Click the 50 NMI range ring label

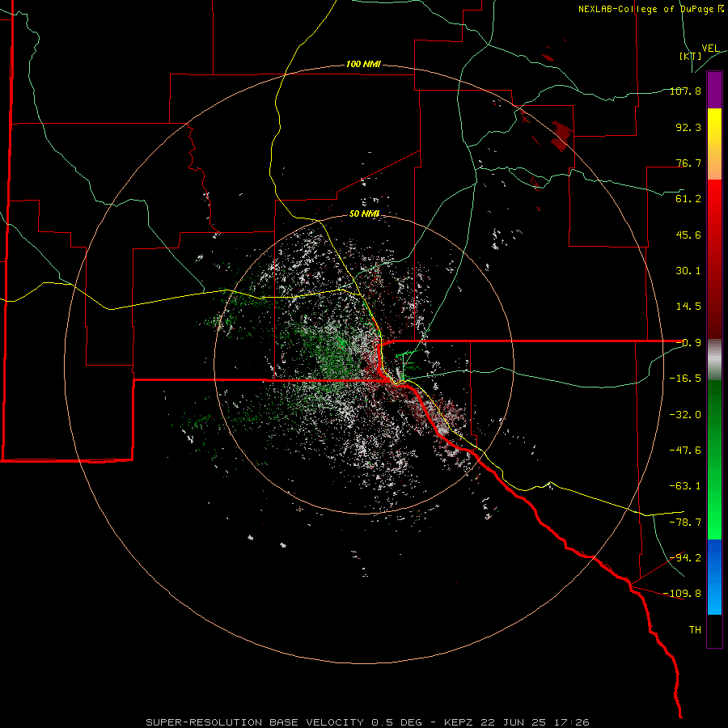point(365,214)
